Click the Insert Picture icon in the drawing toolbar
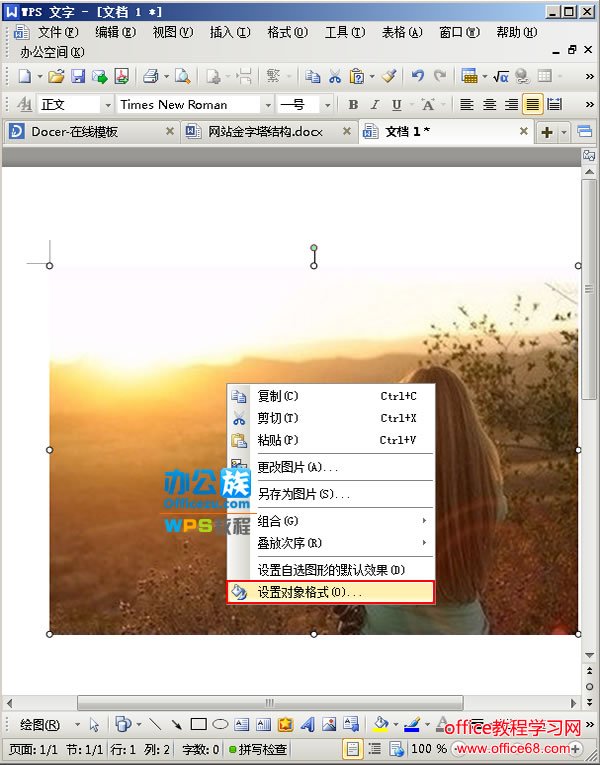600x765 pixels. pos(329,724)
